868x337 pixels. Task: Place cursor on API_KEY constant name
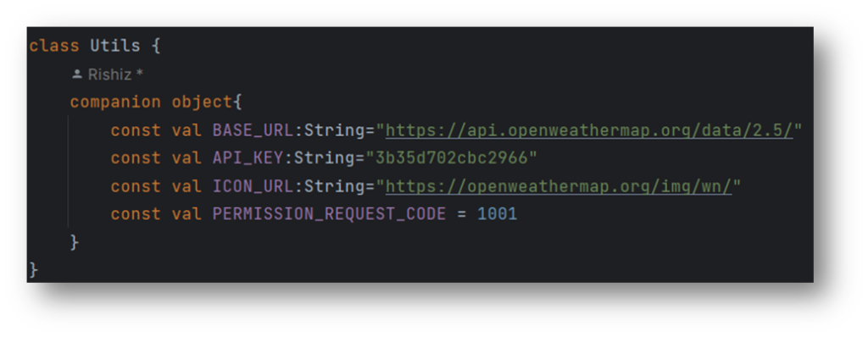(x=248, y=159)
